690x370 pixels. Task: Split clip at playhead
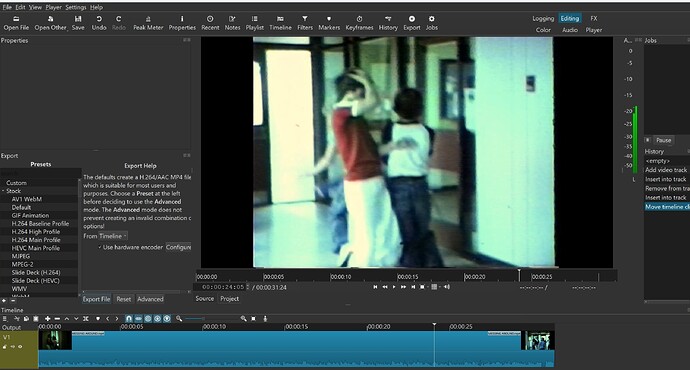pyautogui.click(x=86, y=319)
